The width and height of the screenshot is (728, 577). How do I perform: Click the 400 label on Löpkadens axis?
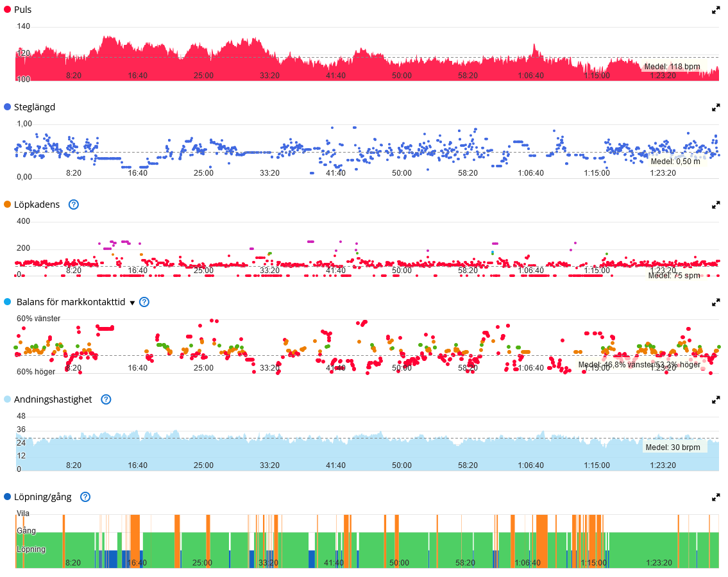23,221
